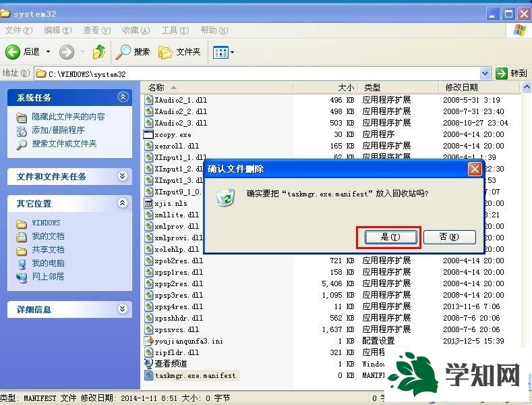Viewport: 532px width, 405px height.
Task: Open 我的电脑 link
Action: pos(48,263)
